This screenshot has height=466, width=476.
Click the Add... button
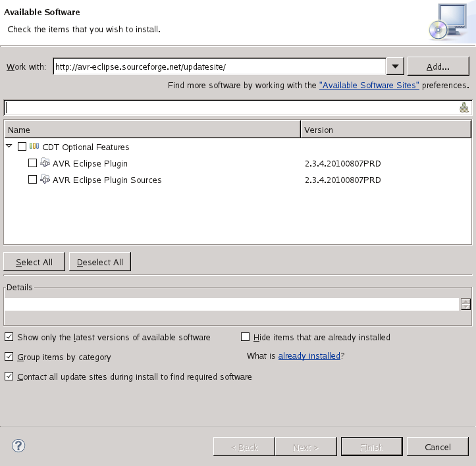pyautogui.click(x=438, y=66)
